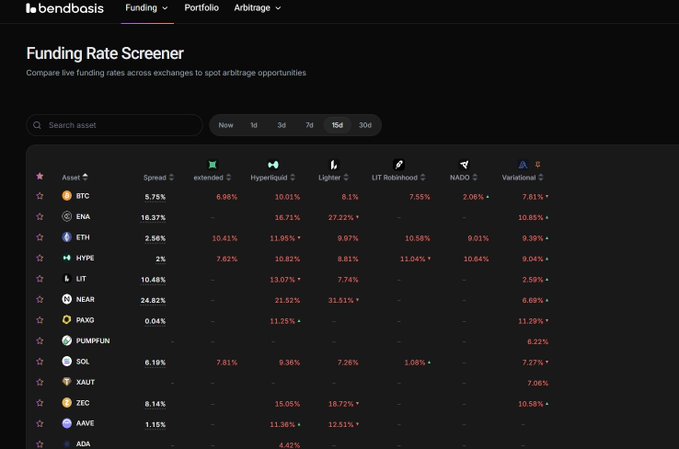Image resolution: width=679 pixels, height=449 pixels.
Task: Select the Now timeframe
Action: coord(226,125)
